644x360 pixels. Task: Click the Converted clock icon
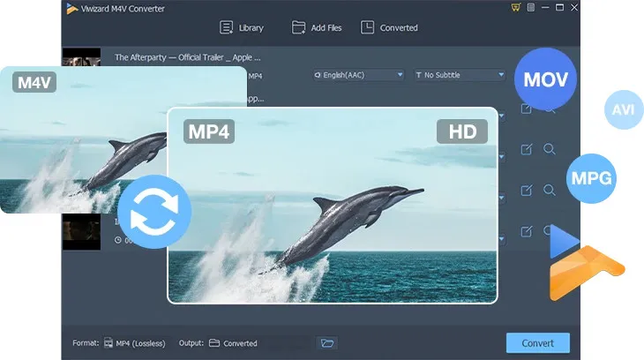tap(367, 27)
